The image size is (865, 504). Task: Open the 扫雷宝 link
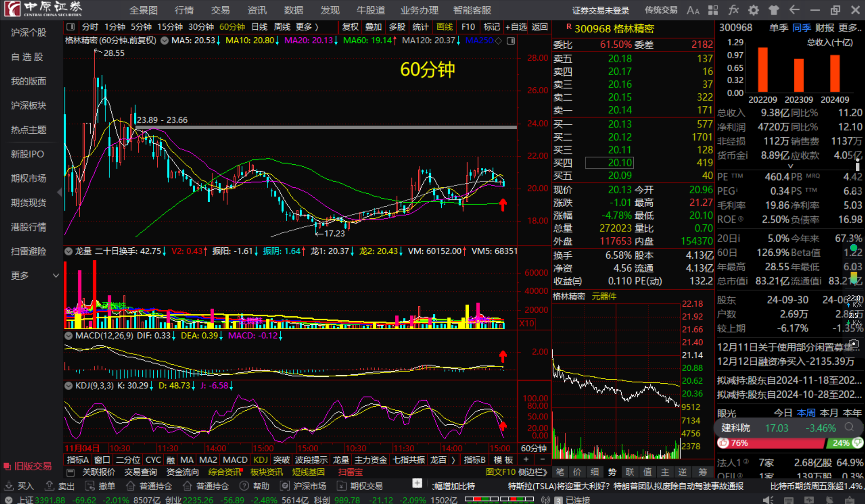(350, 472)
